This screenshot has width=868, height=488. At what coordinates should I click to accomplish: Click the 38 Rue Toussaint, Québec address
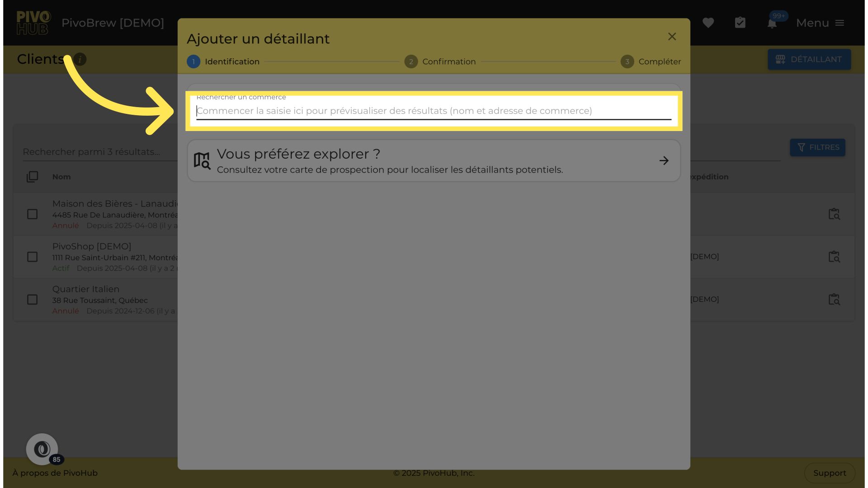click(x=100, y=300)
